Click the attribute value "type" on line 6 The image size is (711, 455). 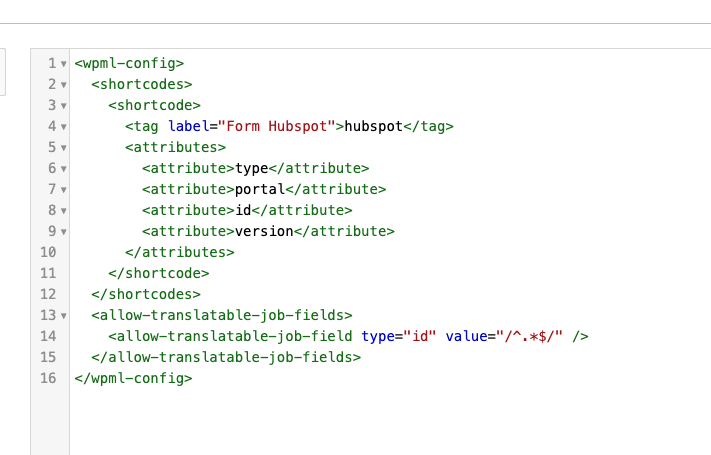point(252,168)
